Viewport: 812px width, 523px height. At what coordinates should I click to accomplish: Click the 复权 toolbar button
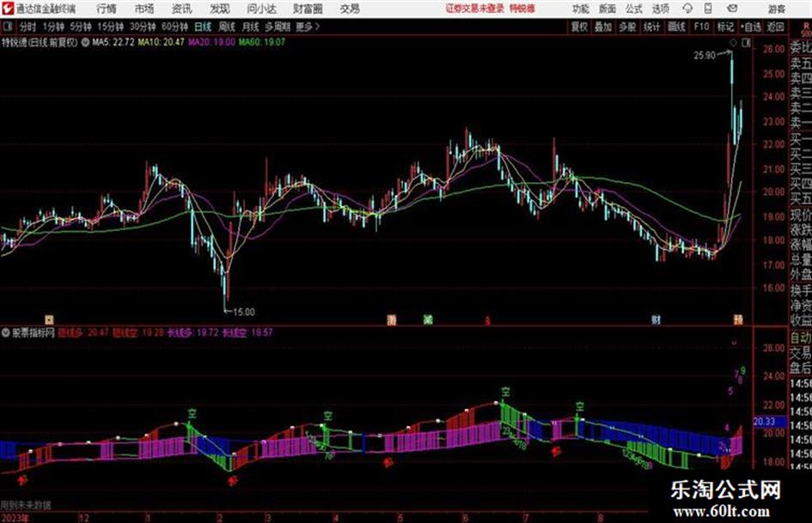point(579,27)
